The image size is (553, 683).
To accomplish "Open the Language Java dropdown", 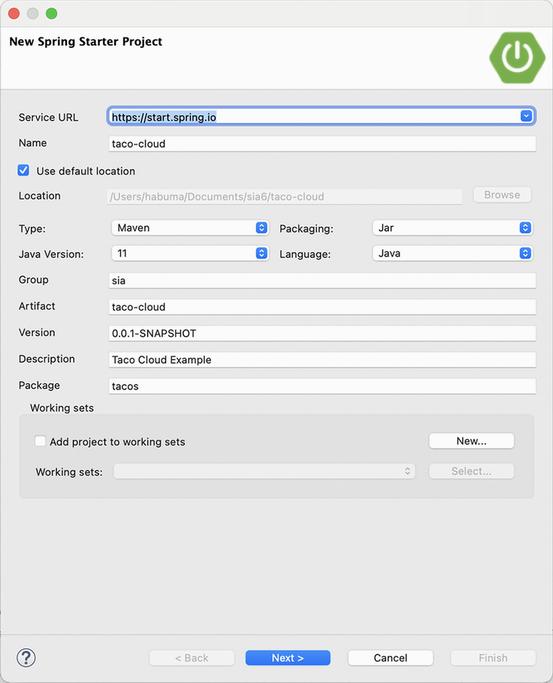I will tap(453, 253).
